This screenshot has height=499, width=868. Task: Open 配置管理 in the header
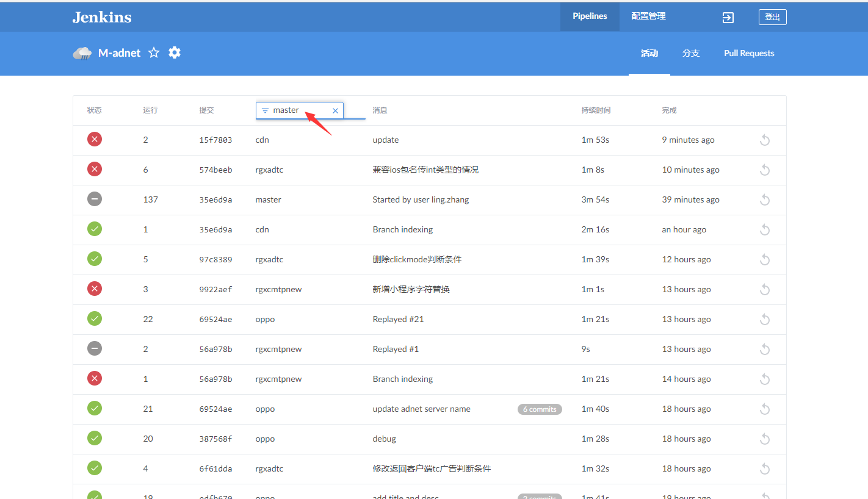pos(648,16)
